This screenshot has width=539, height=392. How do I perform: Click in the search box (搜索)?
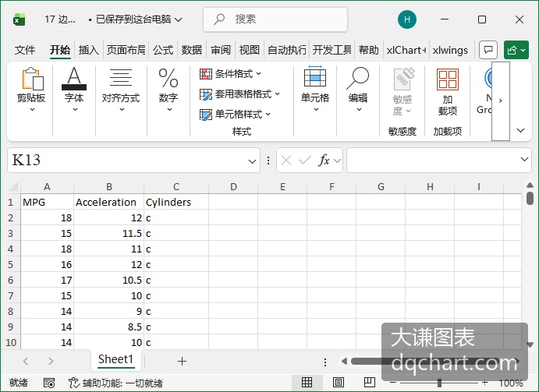point(275,19)
